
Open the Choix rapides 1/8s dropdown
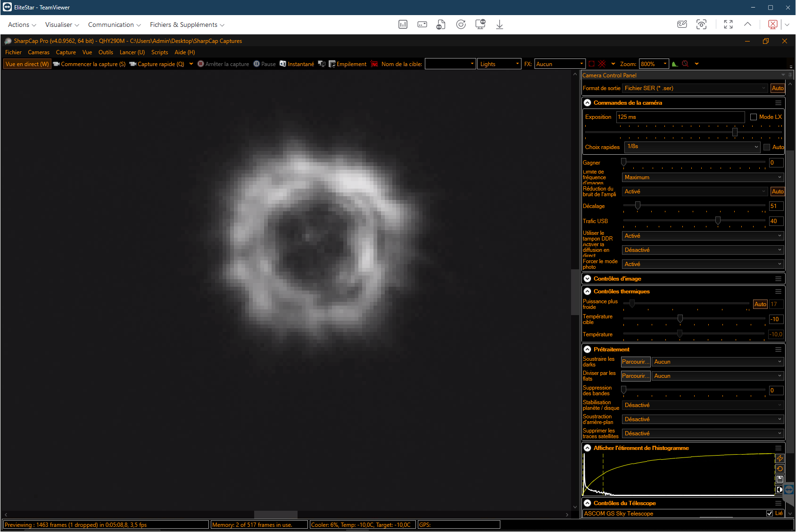(x=692, y=147)
